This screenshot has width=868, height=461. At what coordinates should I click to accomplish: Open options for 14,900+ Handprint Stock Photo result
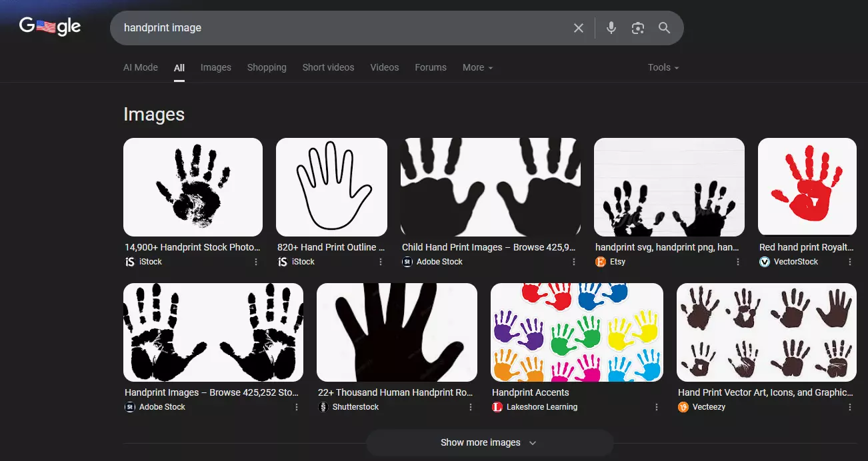(x=256, y=262)
